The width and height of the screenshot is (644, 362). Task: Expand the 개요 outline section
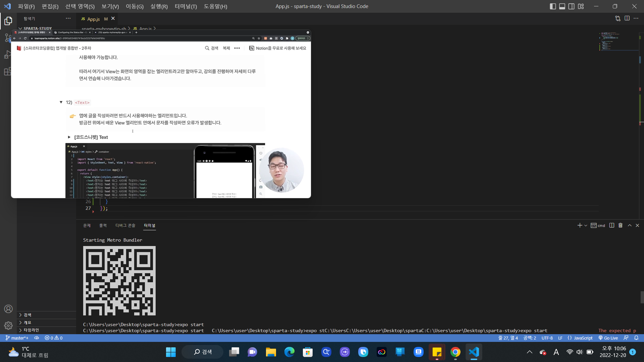point(47,322)
